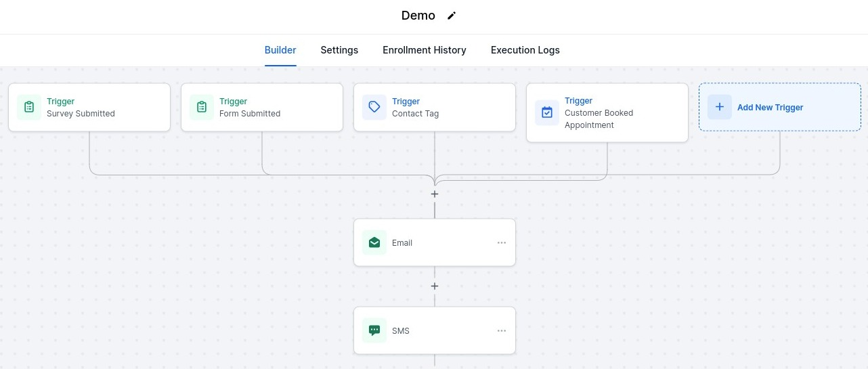Switch to the Builder tab
Screen dimensions: 868x369
280,50
